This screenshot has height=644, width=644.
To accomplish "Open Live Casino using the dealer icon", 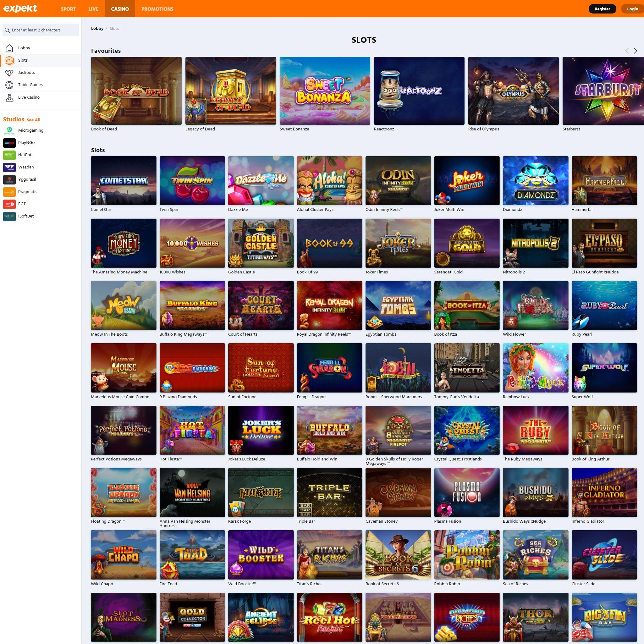I will pos(9,97).
